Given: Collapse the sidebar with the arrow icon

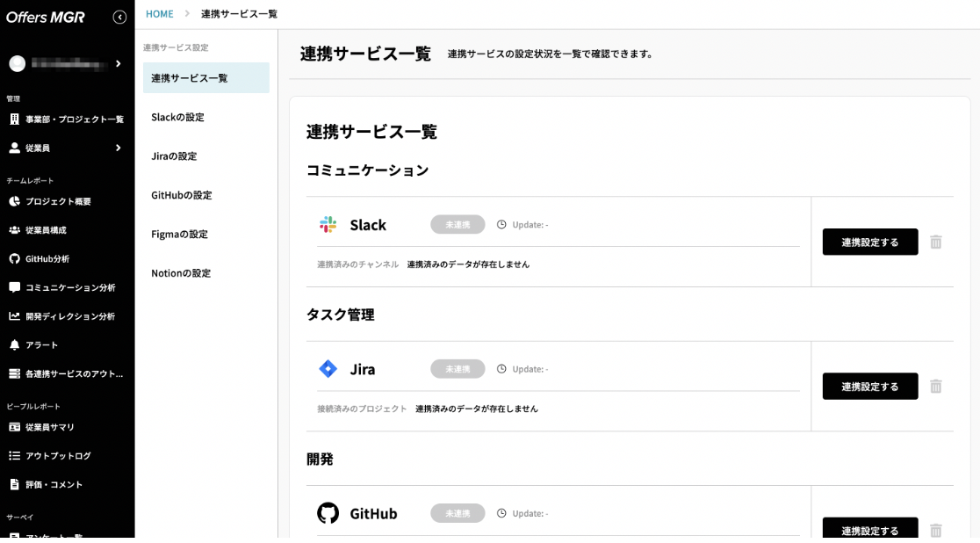Looking at the screenshot, I should click(x=119, y=18).
